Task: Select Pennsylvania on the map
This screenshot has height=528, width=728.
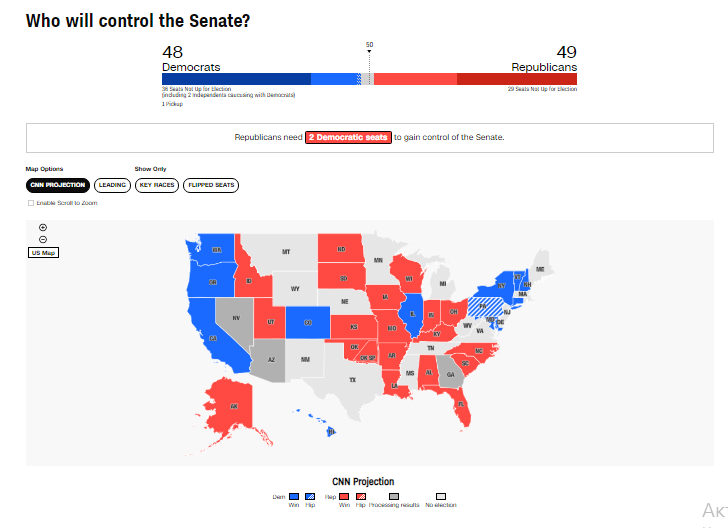Action: click(x=488, y=306)
